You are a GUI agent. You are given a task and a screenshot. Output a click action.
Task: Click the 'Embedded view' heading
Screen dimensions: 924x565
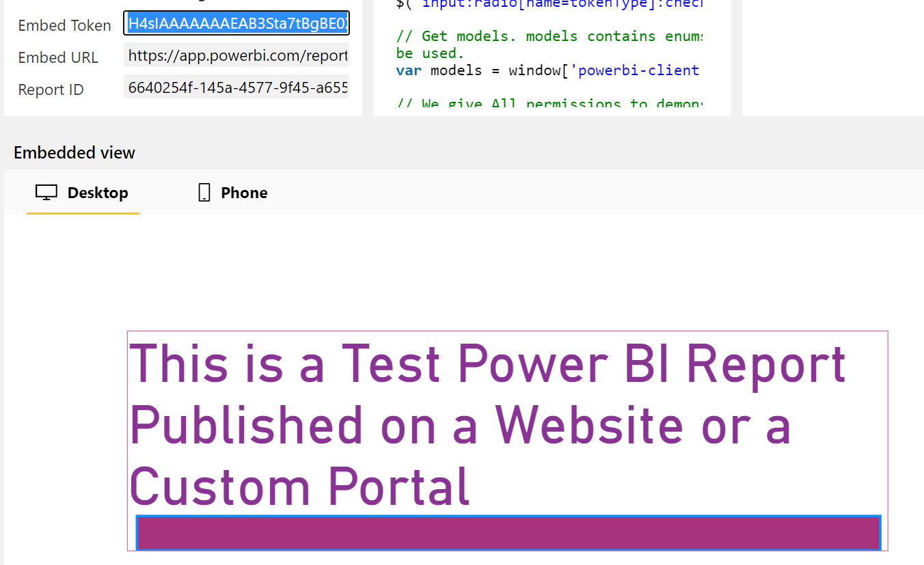tap(74, 152)
